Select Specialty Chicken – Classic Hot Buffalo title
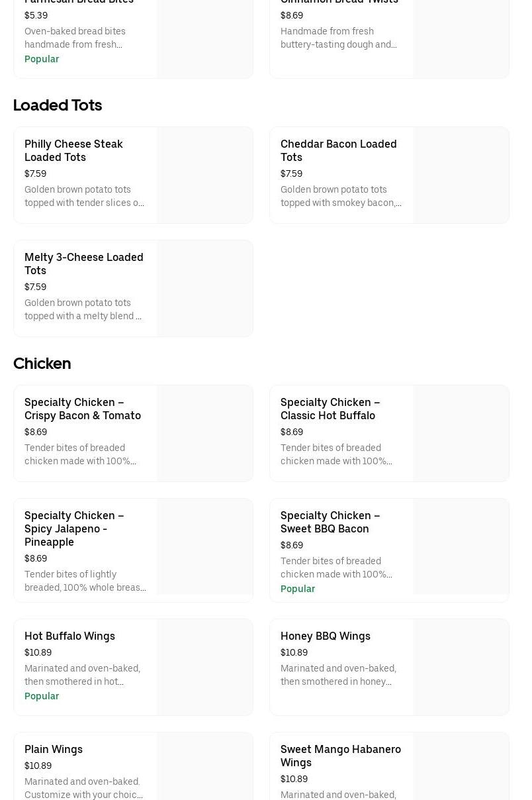 pyautogui.click(x=330, y=409)
